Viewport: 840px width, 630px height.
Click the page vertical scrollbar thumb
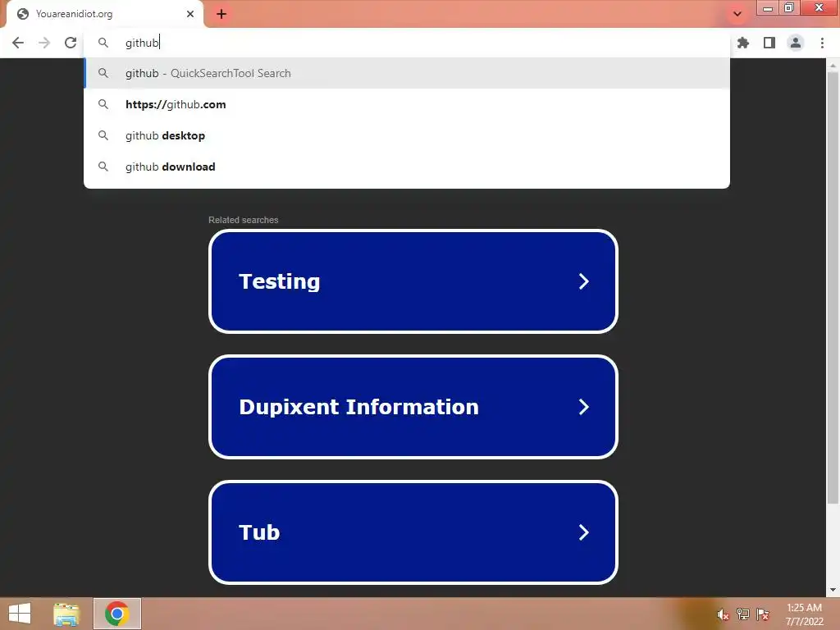pos(833,288)
